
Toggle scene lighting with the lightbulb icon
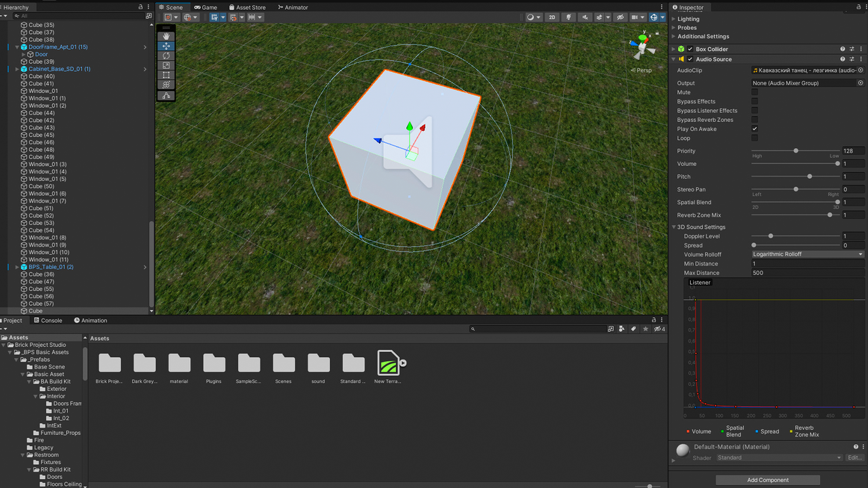pos(569,17)
